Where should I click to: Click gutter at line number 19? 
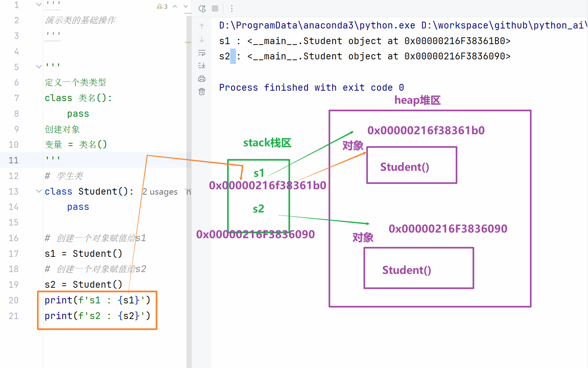pyautogui.click(x=14, y=285)
